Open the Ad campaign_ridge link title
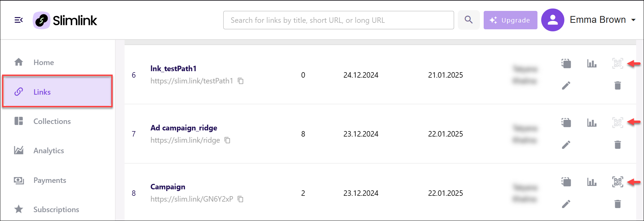644x221 pixels. (184, 128)
